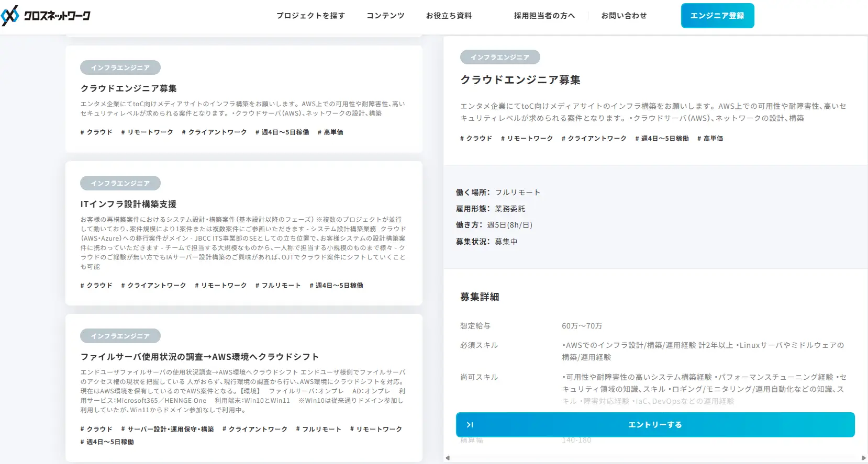Click the エンジニア登録 button

[x=717, y=16]
